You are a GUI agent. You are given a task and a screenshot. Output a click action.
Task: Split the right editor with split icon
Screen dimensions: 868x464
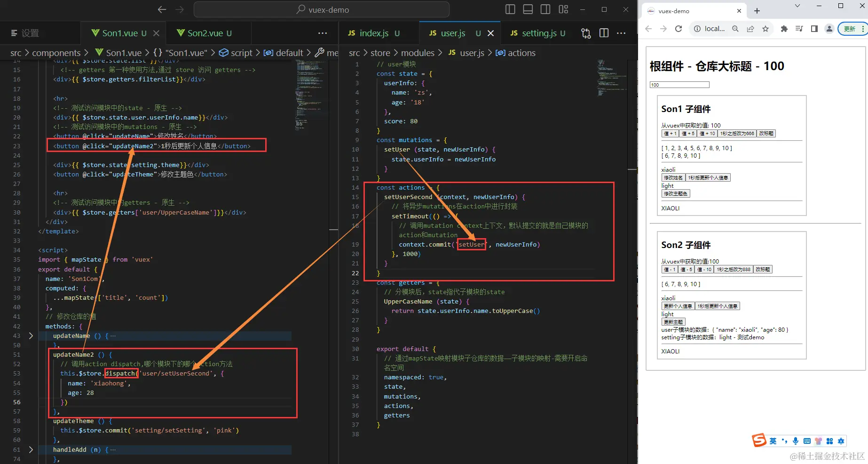point(604,33)
